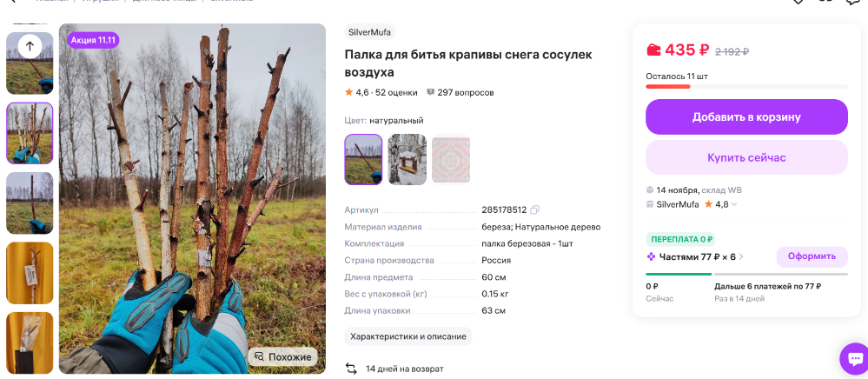Select the snowy bird feeder variant

pyautogui.click(x=407, y=160)
